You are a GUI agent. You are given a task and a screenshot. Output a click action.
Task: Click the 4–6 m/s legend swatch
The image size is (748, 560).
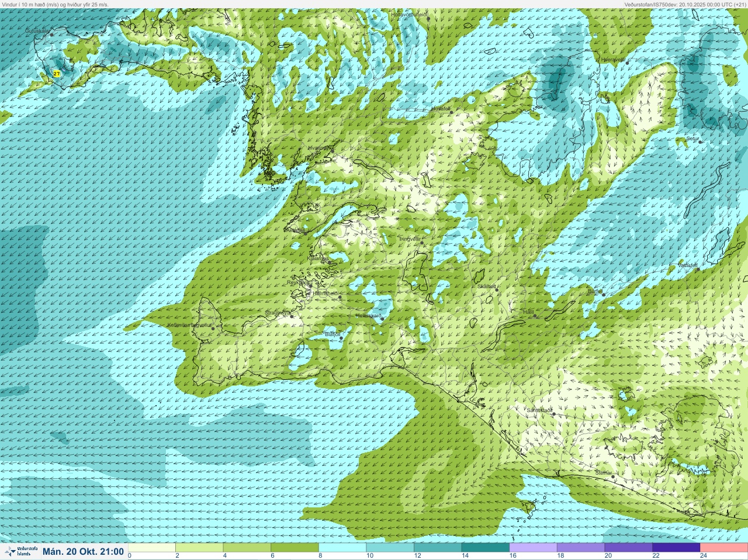pyautogui.click(x=247, y=548)
